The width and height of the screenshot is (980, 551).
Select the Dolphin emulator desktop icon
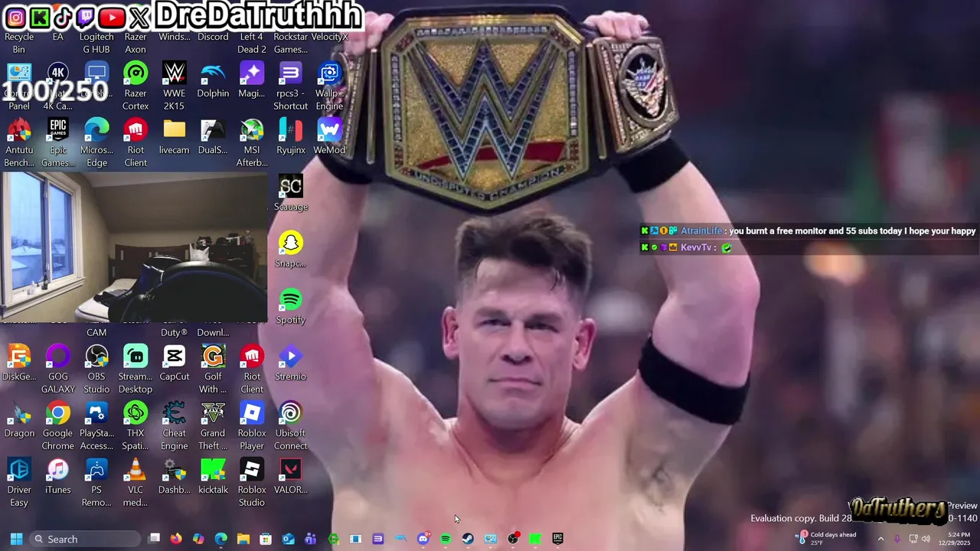coord(213,80)
